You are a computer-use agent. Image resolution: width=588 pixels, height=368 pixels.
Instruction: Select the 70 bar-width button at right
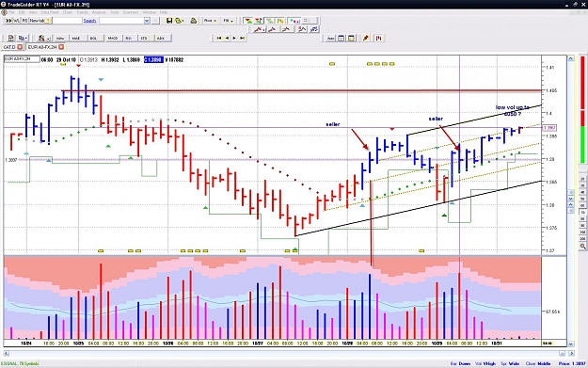tap(582, 213)
